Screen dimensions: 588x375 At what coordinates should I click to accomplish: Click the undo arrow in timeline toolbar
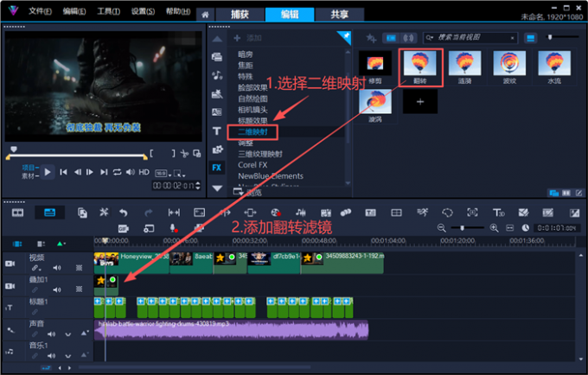(x=124, y=213)
